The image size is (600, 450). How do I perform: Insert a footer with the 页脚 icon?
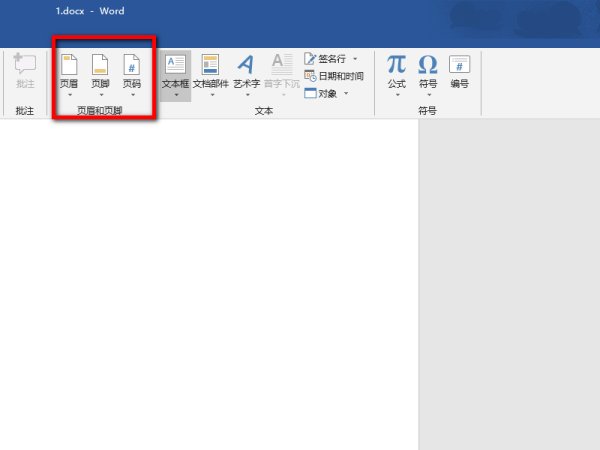(x=100, y=64)
